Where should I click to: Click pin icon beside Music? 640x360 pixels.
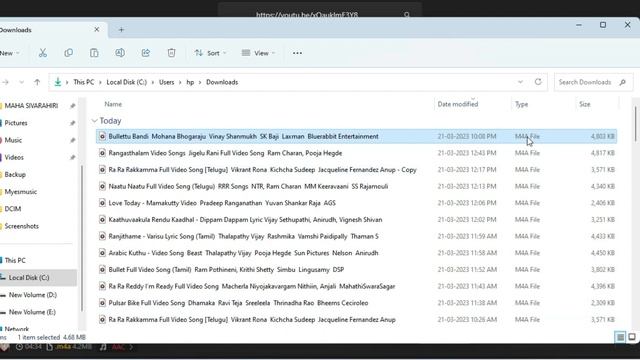pyautogui.click(x=72, y=140)
